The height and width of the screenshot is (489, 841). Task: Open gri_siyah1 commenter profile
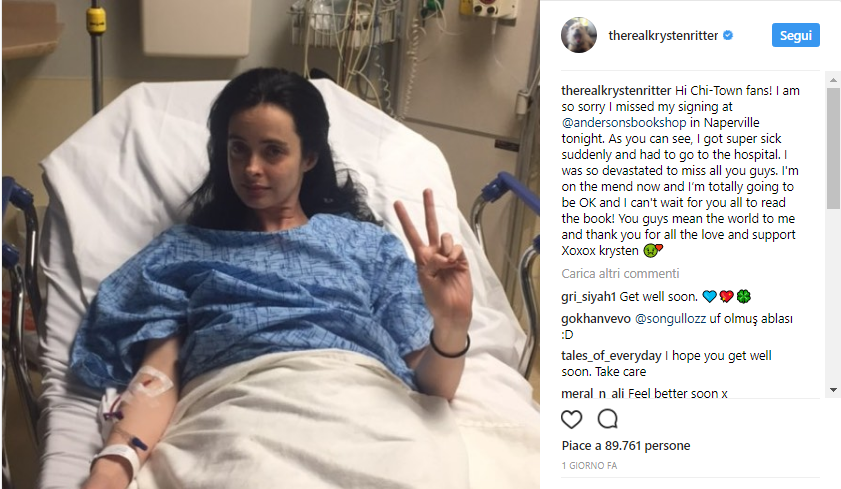588,297
